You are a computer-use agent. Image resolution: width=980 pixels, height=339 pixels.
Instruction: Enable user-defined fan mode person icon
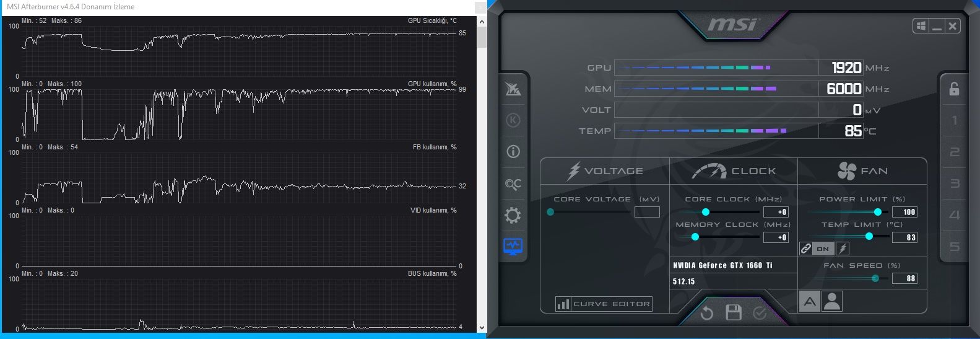(x=832, y=302)
